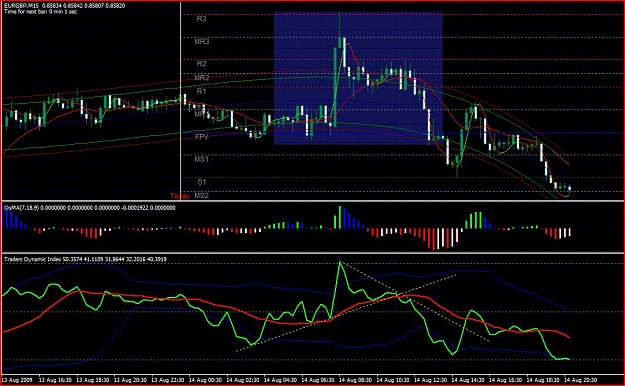Click the '13 Aug 22:30' time label

[167, 380]
